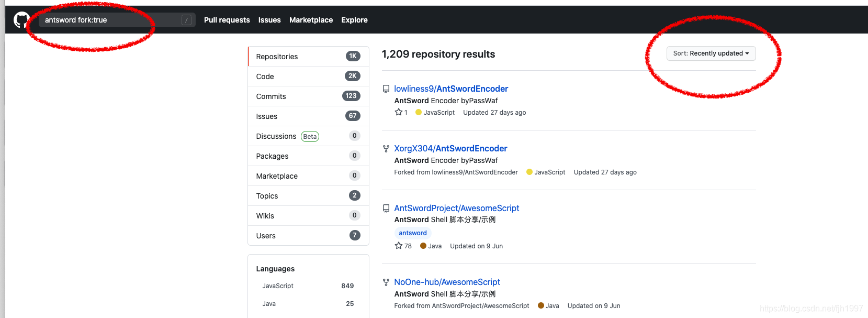Open Pull requests in the top navigation
Screen dimensions: 868x318
(227, 20)
